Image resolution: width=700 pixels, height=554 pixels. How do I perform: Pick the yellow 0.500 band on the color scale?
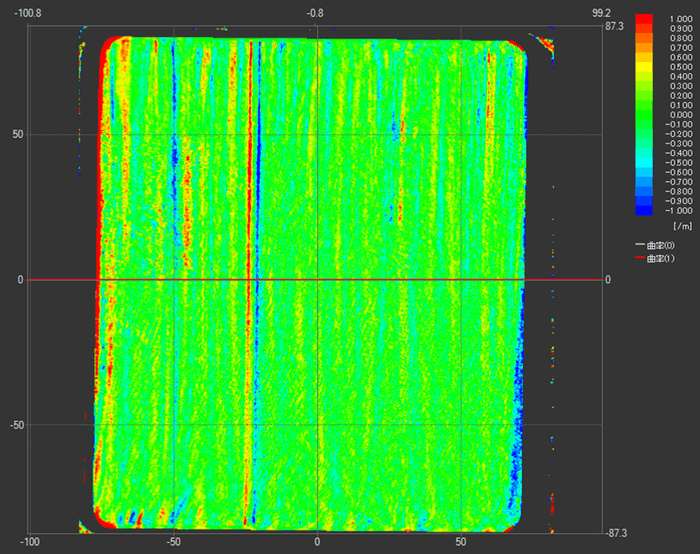coord(645,67)
